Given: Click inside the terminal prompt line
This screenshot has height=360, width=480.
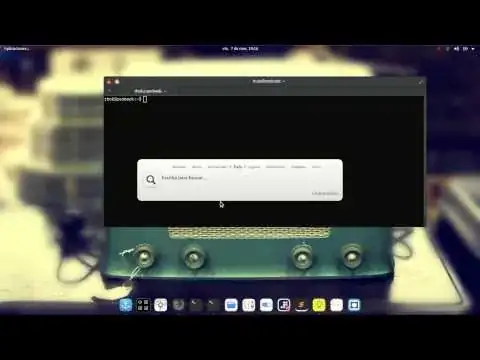Looking at the screenshot, I should point(126,99).
